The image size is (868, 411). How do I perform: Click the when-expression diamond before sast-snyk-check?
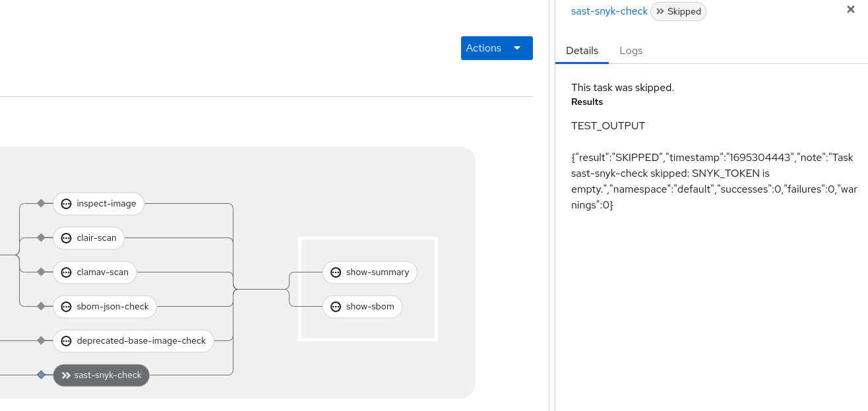pos(41,375)
